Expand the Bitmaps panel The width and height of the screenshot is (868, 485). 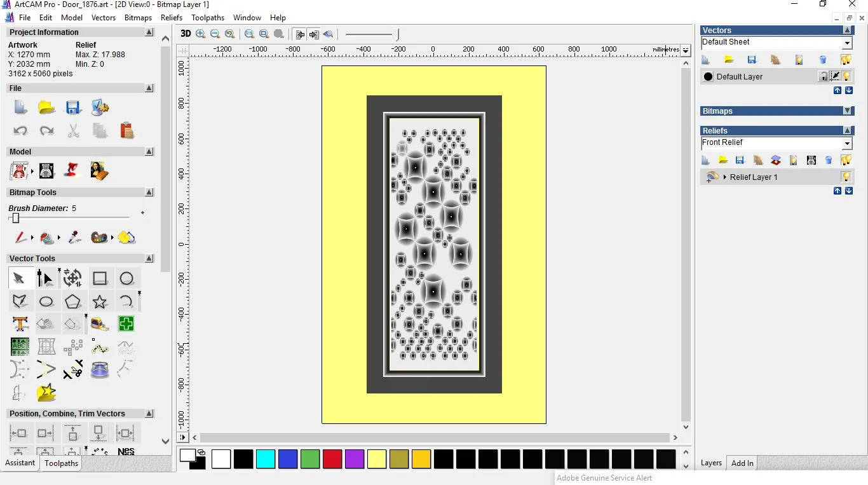846,111
